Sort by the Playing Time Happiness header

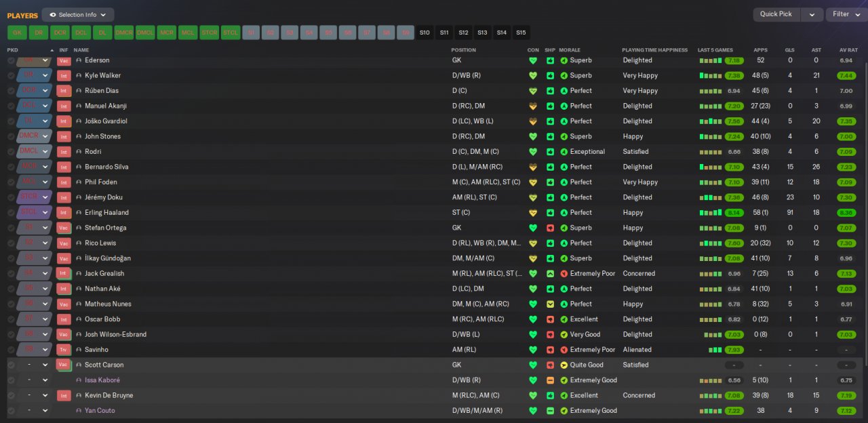(x=654, y=50)
